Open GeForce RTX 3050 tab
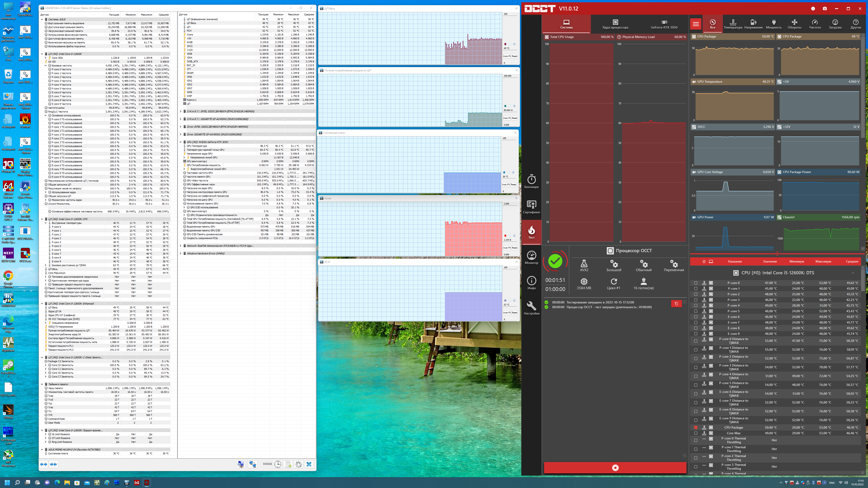868x488 pixels. point(664,24)
